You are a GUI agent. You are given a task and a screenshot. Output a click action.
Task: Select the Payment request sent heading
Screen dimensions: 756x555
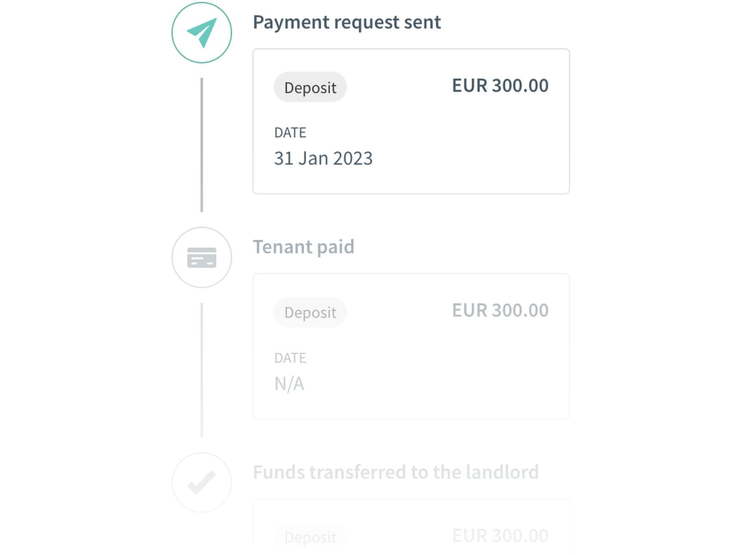pyautogui.click(x=347, y=22)
